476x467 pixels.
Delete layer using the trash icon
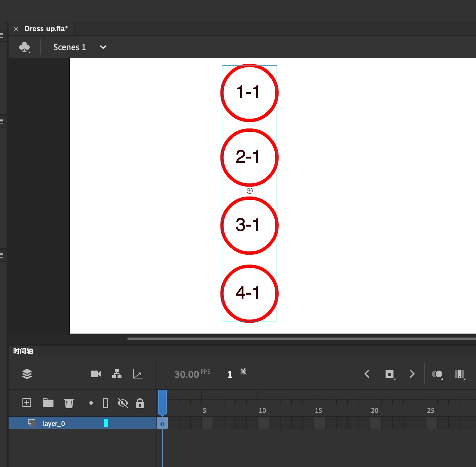(x=69, y=403)
